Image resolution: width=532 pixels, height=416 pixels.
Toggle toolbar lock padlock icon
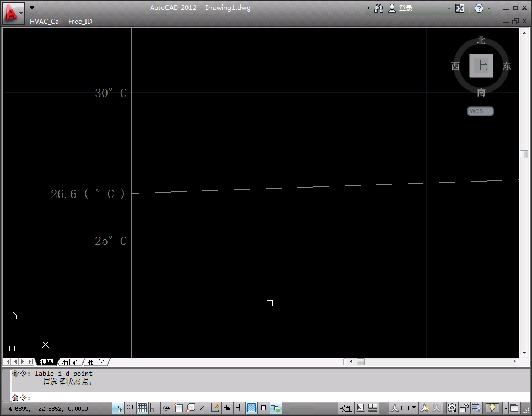(x=464, y=408)
